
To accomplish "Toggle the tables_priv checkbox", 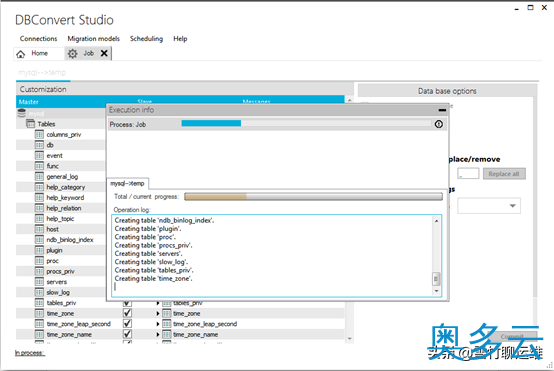I will point(127,303).
